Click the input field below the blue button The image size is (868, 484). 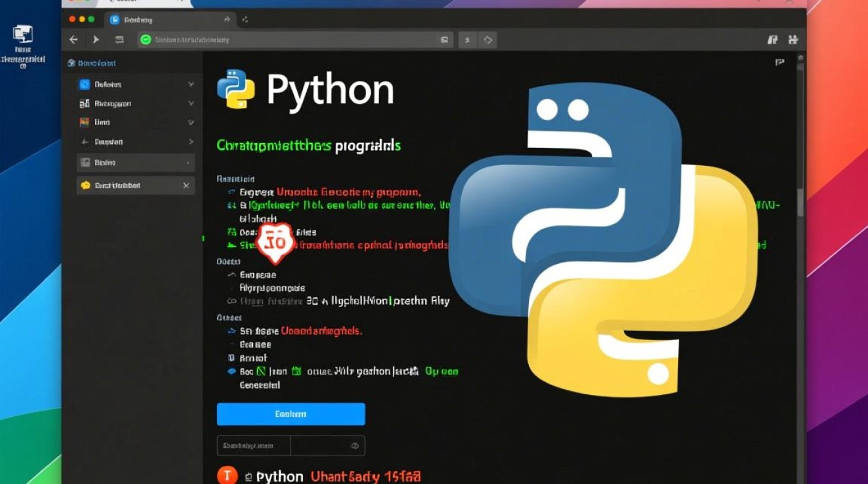point(291,445)
